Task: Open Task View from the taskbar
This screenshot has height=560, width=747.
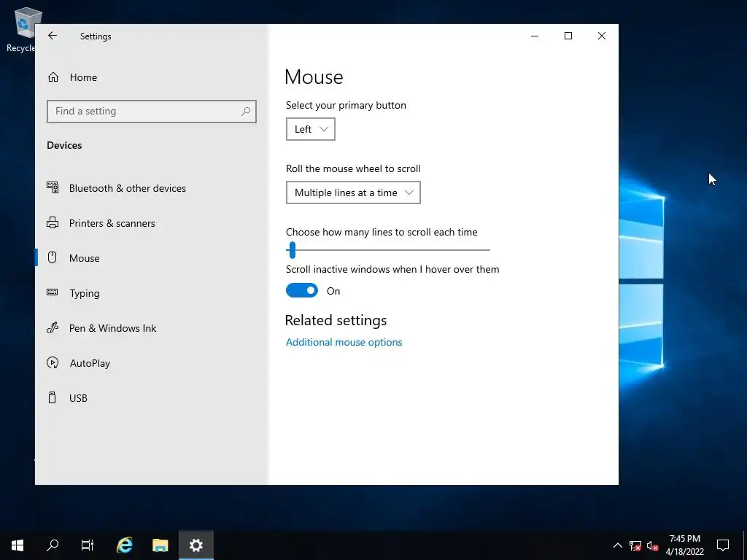Action: tap(88, 545)
